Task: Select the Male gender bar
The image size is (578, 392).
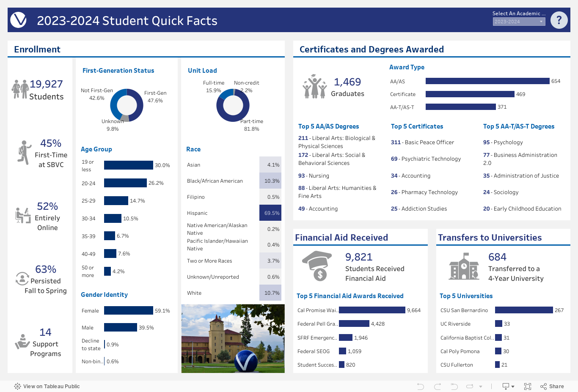Action: tap(121, 327)
